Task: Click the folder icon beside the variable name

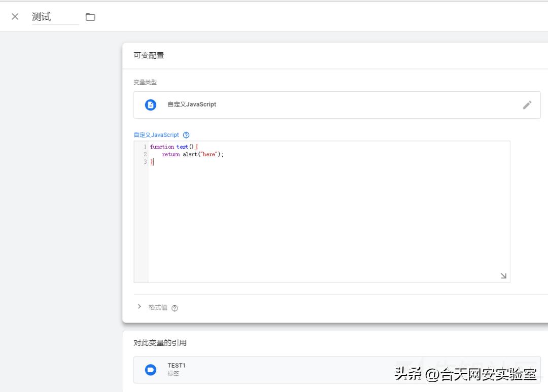Action: coord(90,16)
